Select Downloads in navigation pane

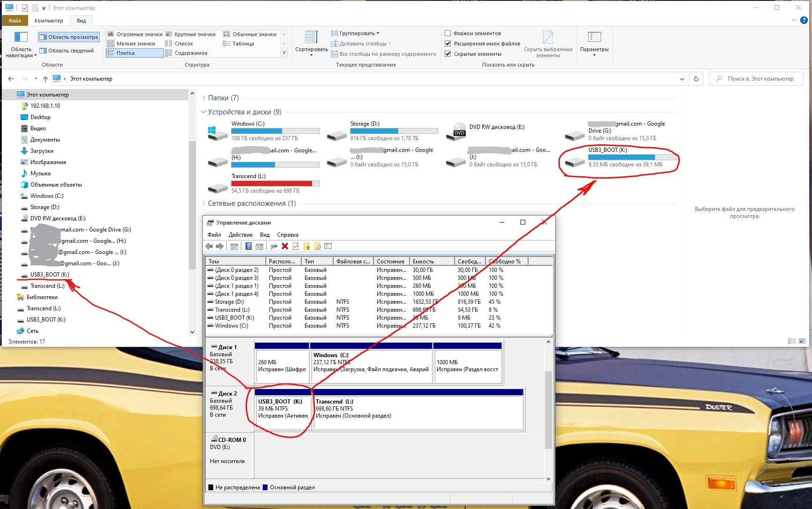(42, 151)
